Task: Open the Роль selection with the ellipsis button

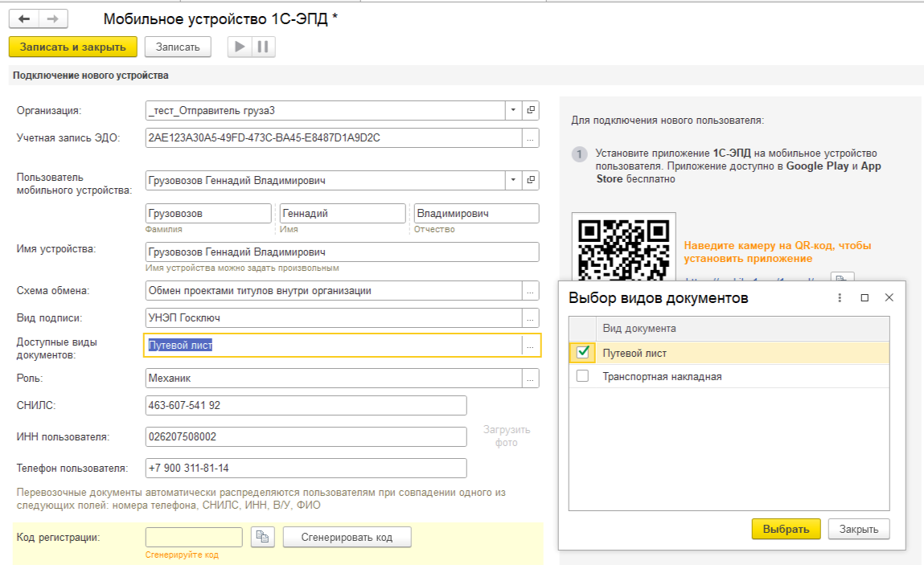Action: pyautogui.click(x=530, y=378)
